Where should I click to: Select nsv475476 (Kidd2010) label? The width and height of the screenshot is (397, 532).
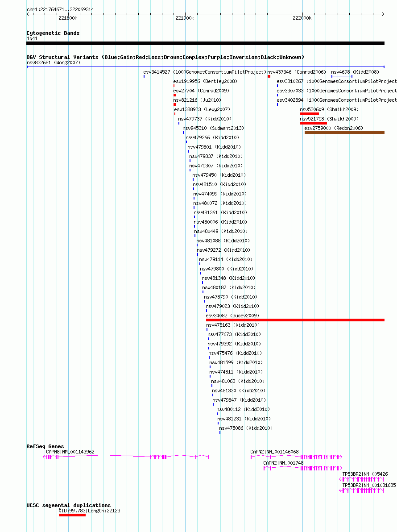(235, 353)
